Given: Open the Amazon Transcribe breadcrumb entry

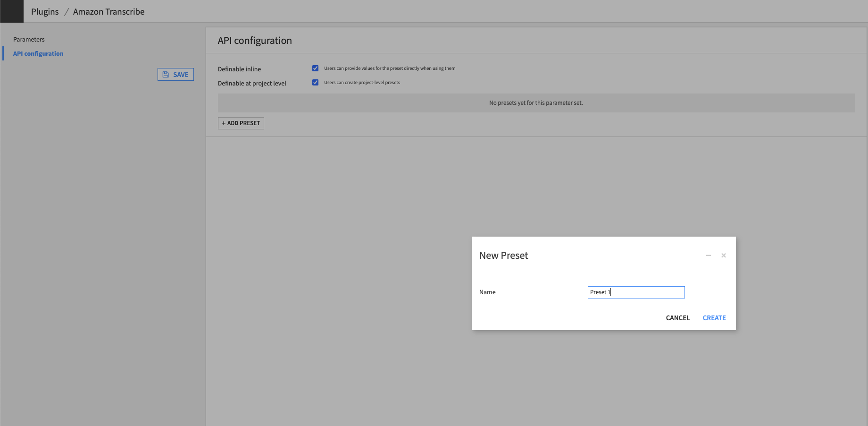Looking at the screenshot, I should click(108, 11).
